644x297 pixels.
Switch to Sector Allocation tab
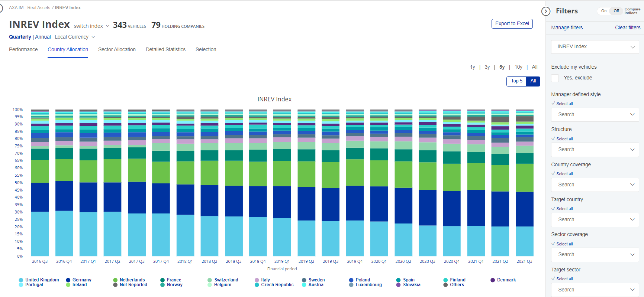117,50
